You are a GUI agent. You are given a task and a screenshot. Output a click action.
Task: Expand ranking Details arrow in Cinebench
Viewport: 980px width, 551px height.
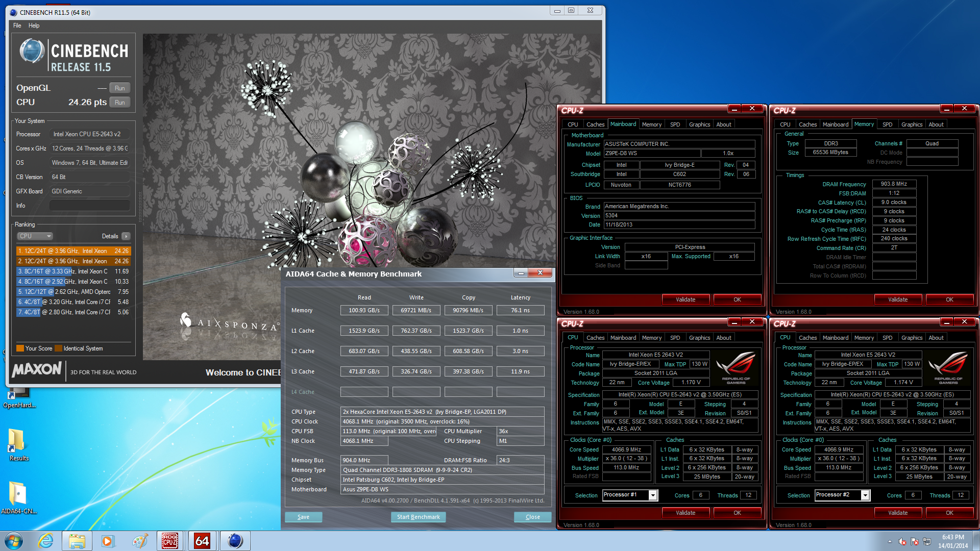126,236
